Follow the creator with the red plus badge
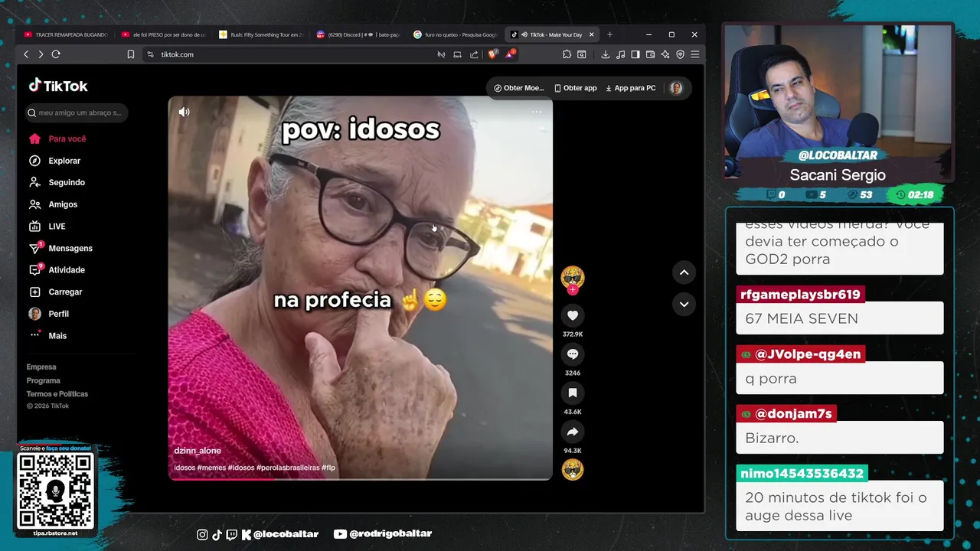The image size is (980, 551). coord(572,290)
